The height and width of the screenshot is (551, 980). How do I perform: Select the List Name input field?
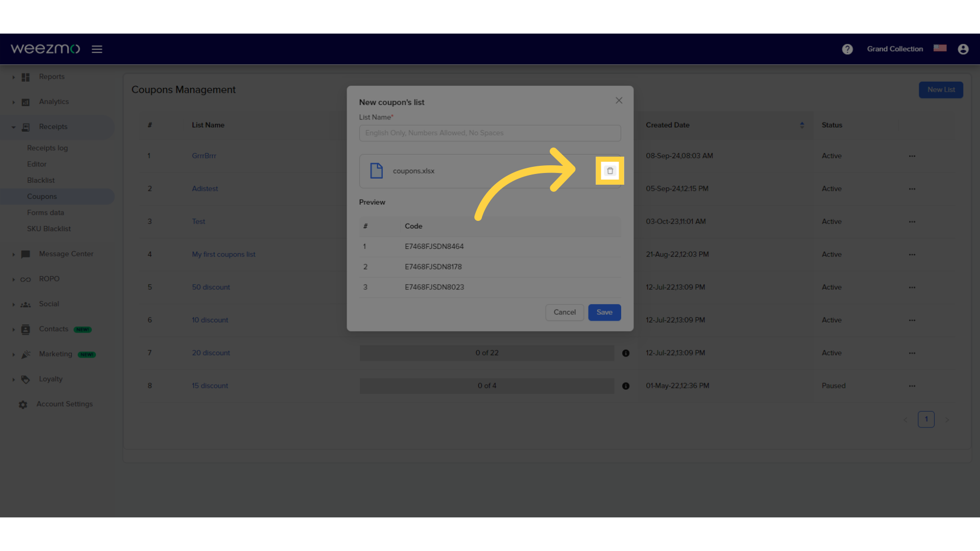click(x=490, y=133)
